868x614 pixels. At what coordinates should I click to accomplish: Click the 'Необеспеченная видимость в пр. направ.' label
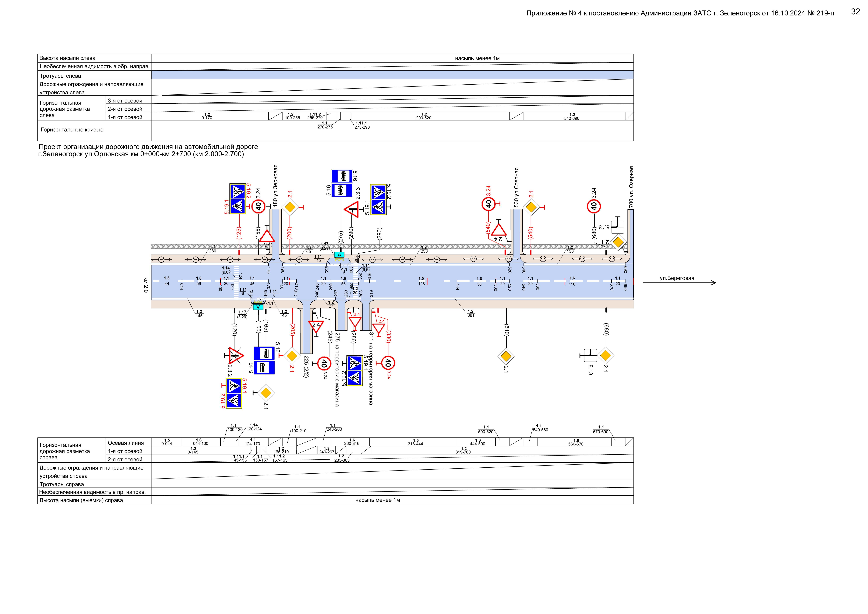[93, 492]
